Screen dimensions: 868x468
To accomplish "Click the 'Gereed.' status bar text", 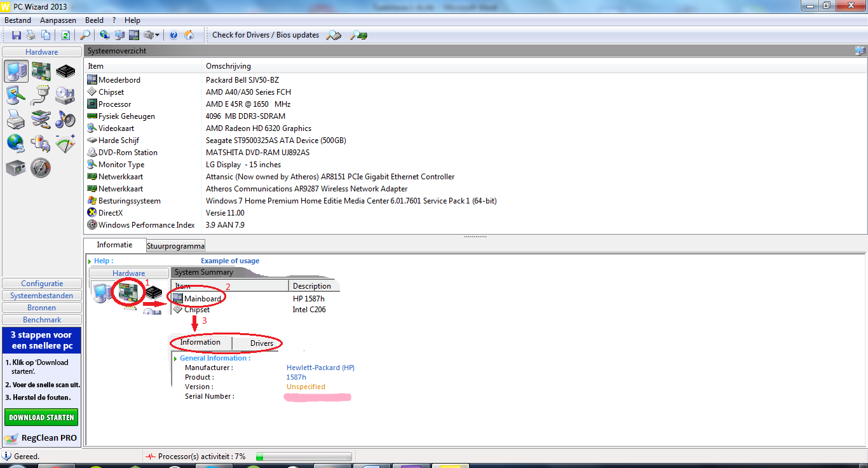I will (x=27, y=457).
